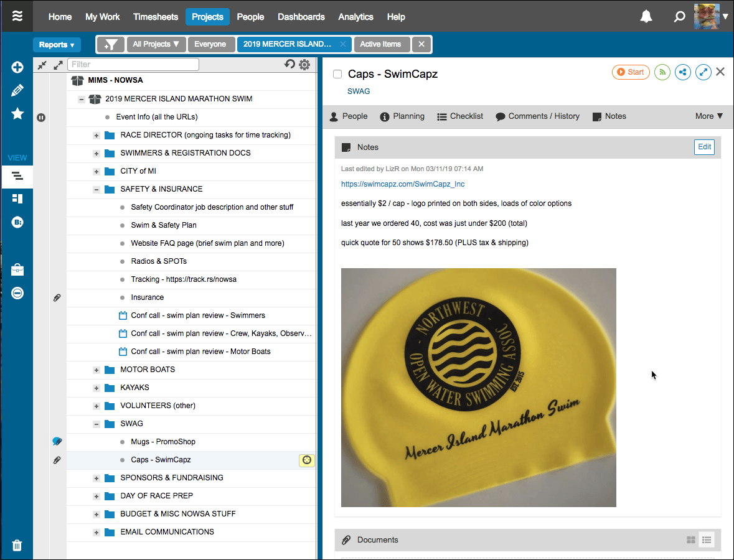Viewport: 734px width, 560px height.
Task: Focus the Filter text field
Action: coord(133,64)
